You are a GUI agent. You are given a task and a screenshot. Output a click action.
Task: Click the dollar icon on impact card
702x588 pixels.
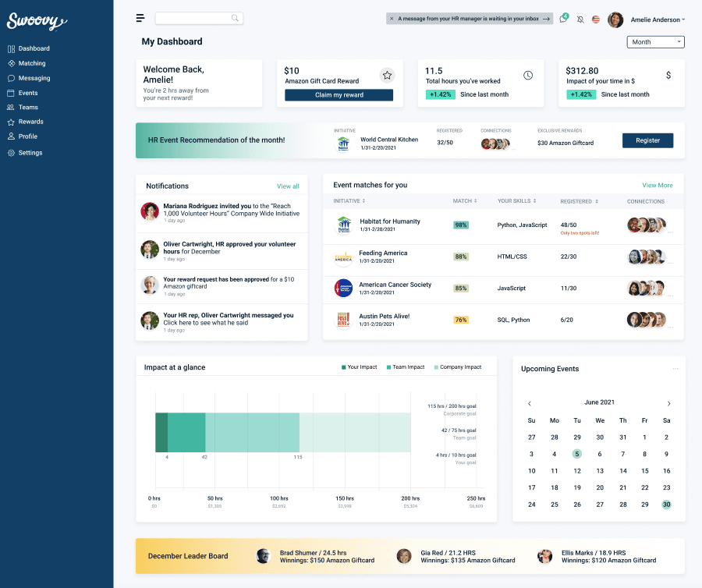[x=668, y=75]
